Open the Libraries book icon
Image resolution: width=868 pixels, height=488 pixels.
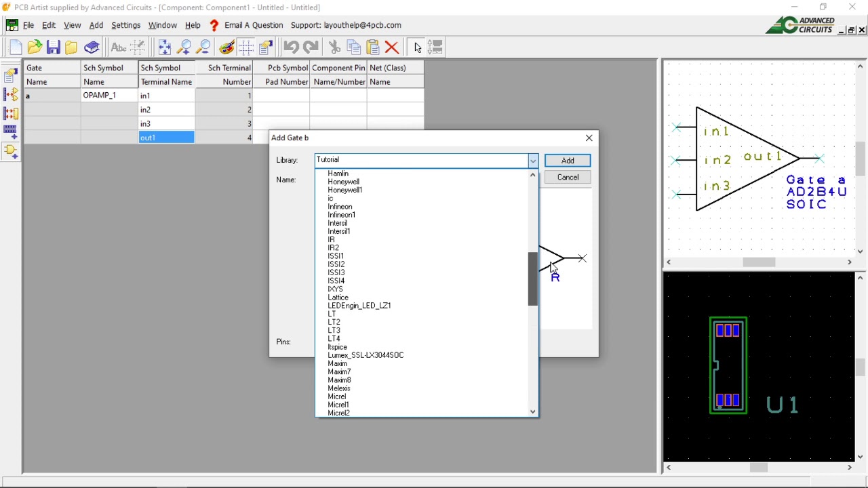click(92, 47)
